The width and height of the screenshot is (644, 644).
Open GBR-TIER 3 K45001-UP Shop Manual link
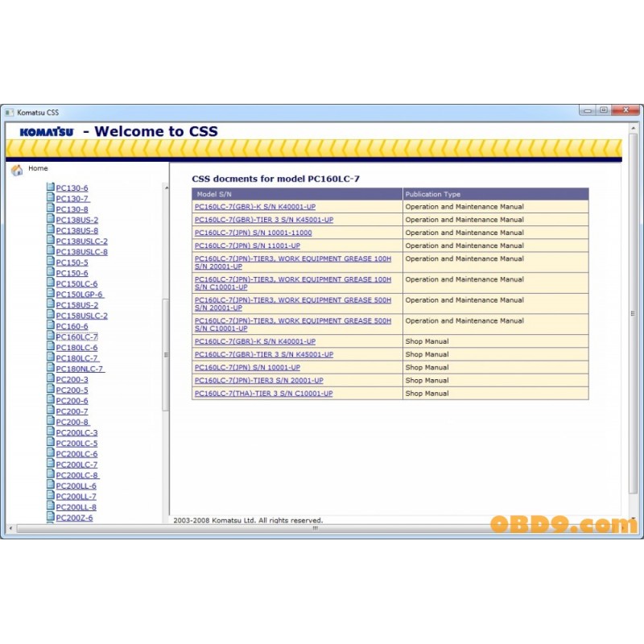tap(264, 354)
